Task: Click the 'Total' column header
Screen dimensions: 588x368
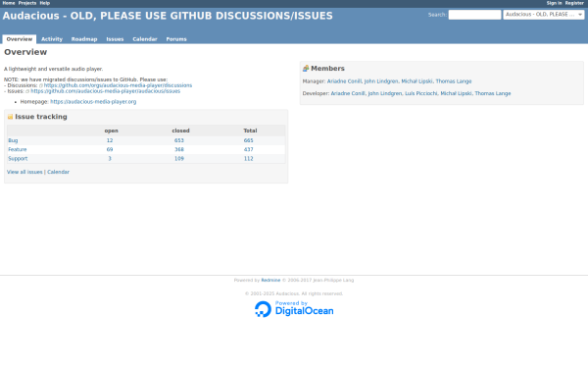Action: point(250,131)
